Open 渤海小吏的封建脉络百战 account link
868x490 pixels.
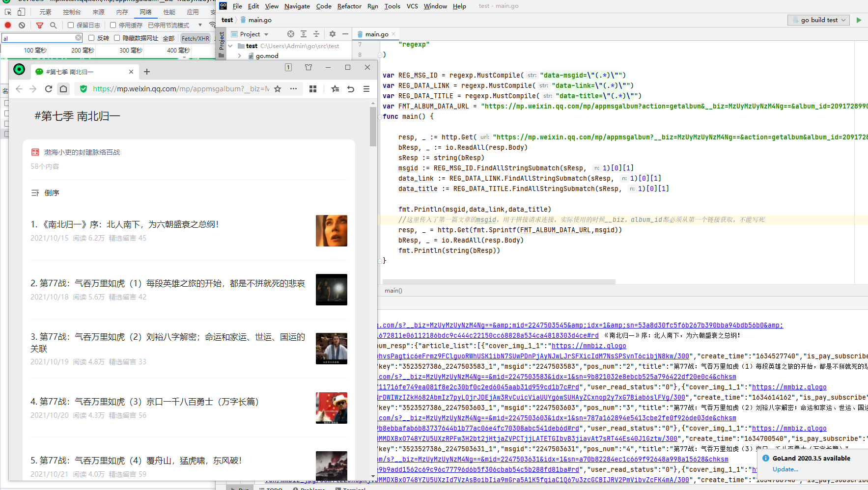point(82,152)
